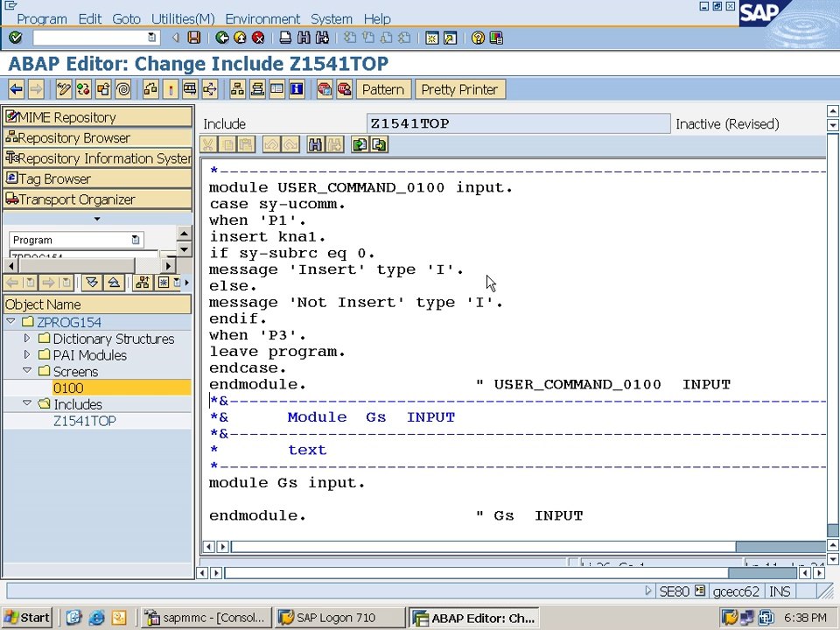Click the red Cancel icon
840x630 pixels.
point(258,38)
